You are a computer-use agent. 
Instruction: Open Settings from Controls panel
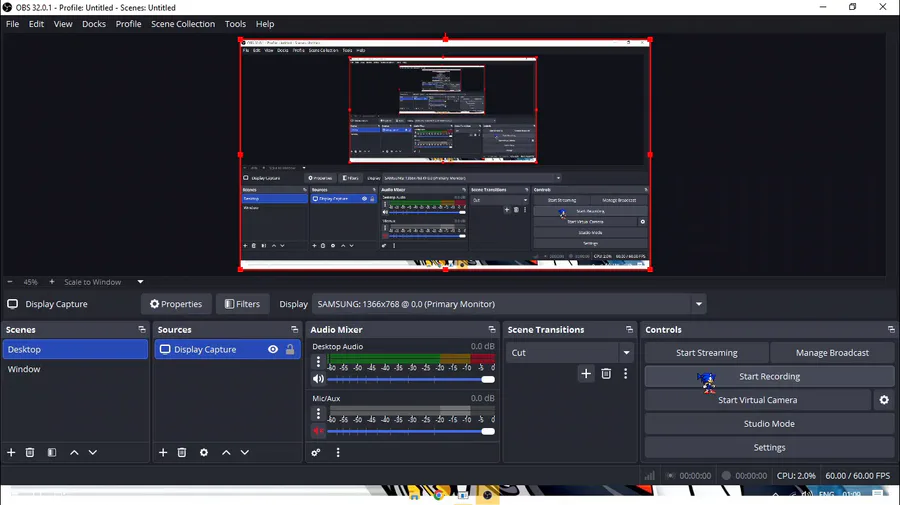pos(769,447)
